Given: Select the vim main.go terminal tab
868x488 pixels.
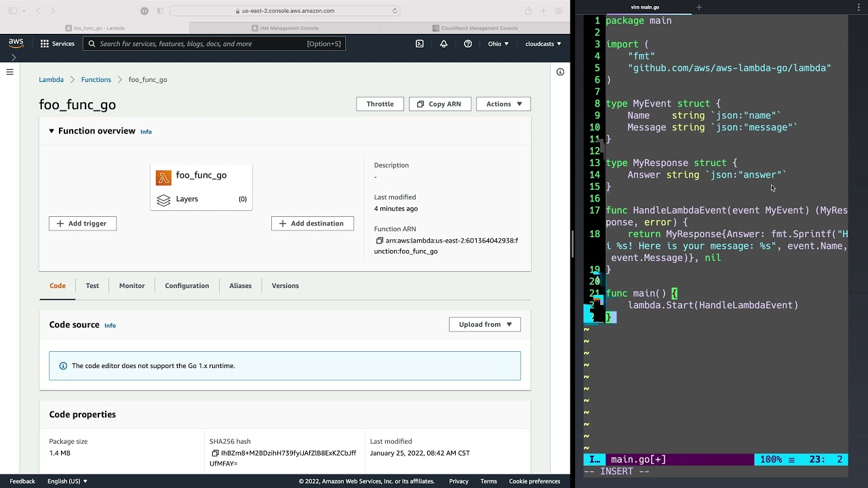Looking at the screenshot, I should tap(645, 7).
